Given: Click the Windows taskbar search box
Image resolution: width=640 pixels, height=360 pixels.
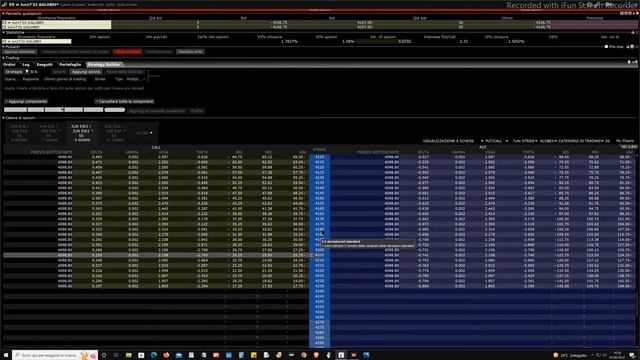Looking at the screenshot, I should pos(55,355).
